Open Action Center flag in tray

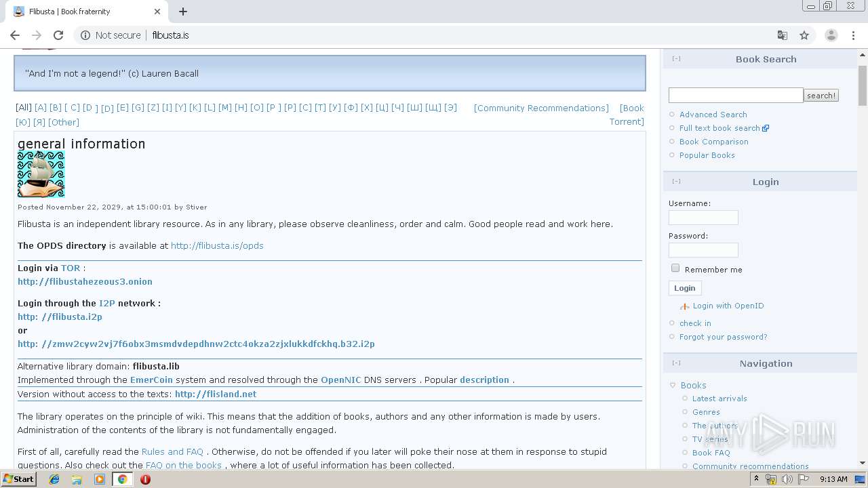[803, 479]
